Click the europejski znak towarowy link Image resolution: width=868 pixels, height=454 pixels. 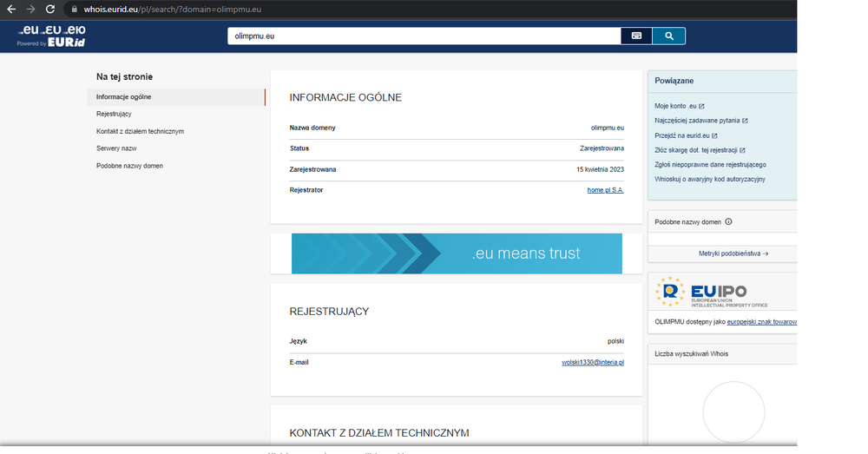[x=762, y=322]
